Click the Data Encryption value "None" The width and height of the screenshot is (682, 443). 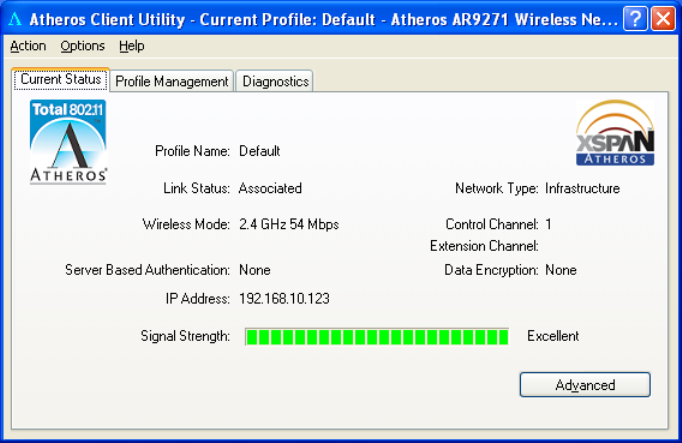(561, 270)
